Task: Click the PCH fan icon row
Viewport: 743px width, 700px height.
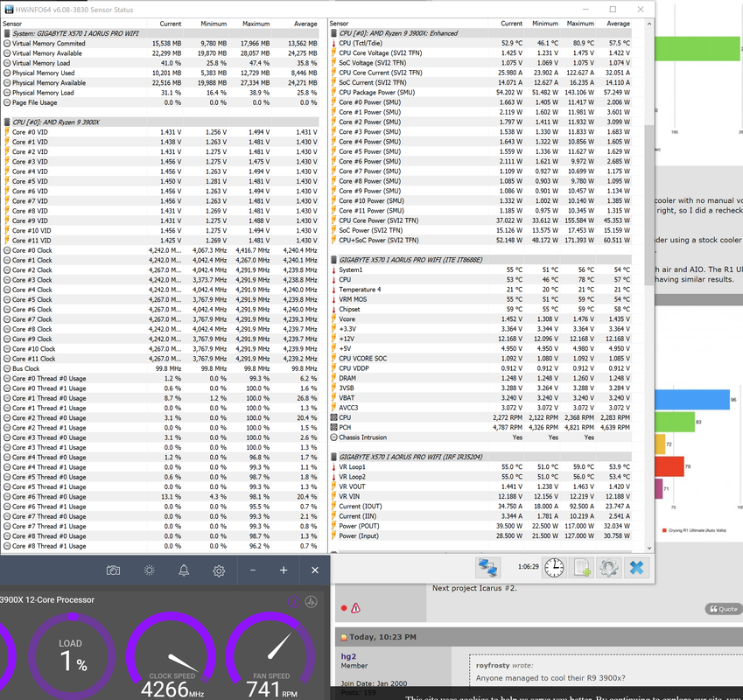Action: (x=333, y=428)
